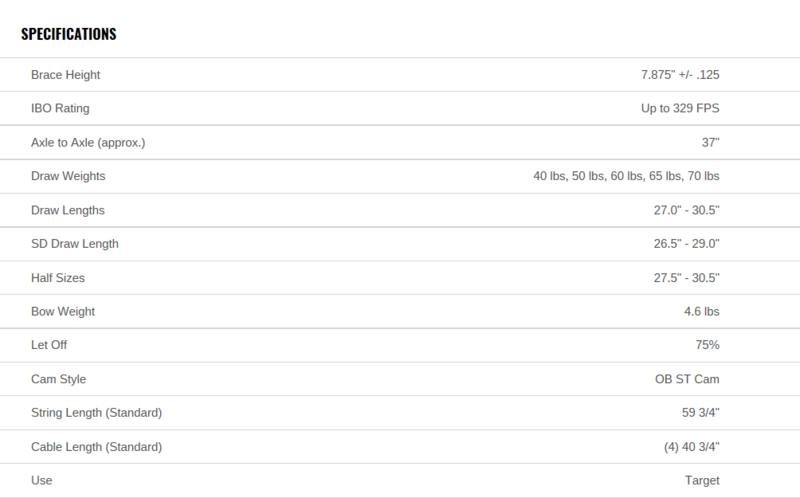
Task: Select the Half Sizes label
Action: 58,278
